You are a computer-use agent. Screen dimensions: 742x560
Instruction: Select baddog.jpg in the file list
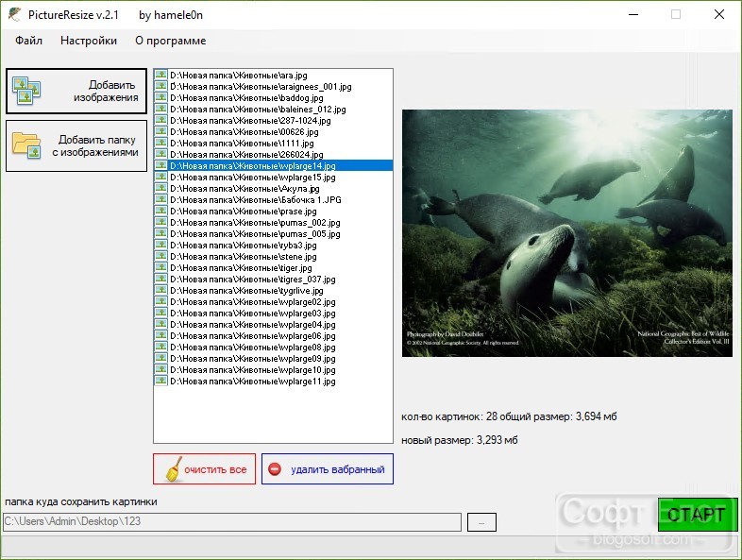click(273, 98)
